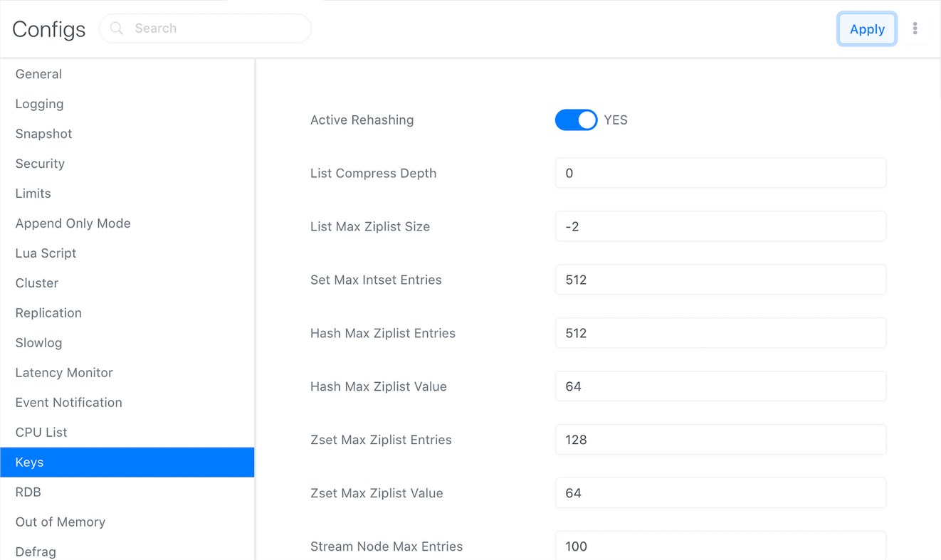Edit the List Max Ziplist Size value
Viewport: 941px width, 560px height.
pyautogui.click(x=720, y=226)
